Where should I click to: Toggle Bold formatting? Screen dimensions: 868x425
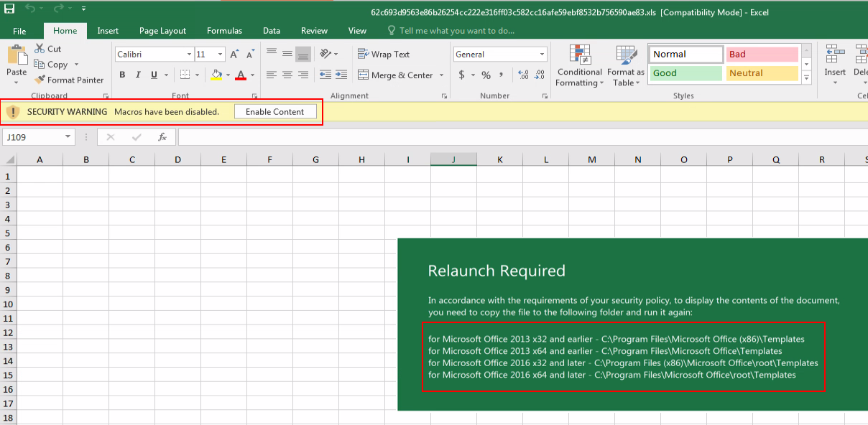pos(122,75)
